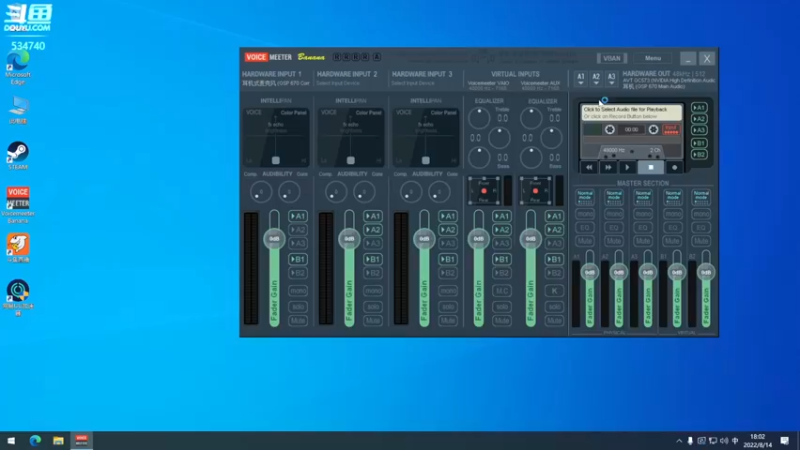Enable mono on Hardware Input 3 strip
Viewport: 800px width, 450px height.
(x=448, y=291)
